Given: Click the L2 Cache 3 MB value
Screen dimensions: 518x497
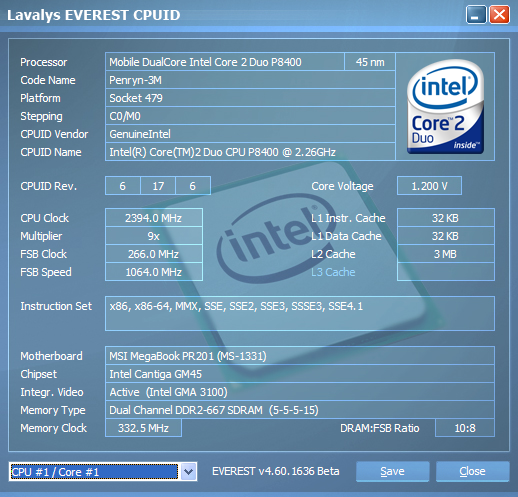Looking at the screenshot, I should [446, 254].
